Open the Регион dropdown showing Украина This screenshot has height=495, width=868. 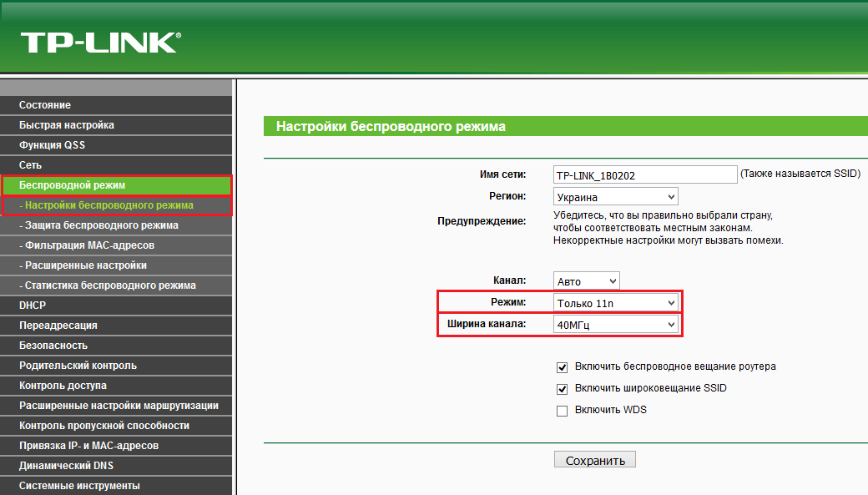click(616, 196)
